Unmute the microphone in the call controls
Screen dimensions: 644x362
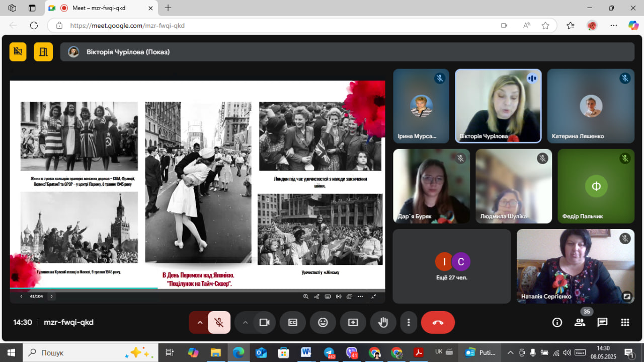(x=219, y=323)
